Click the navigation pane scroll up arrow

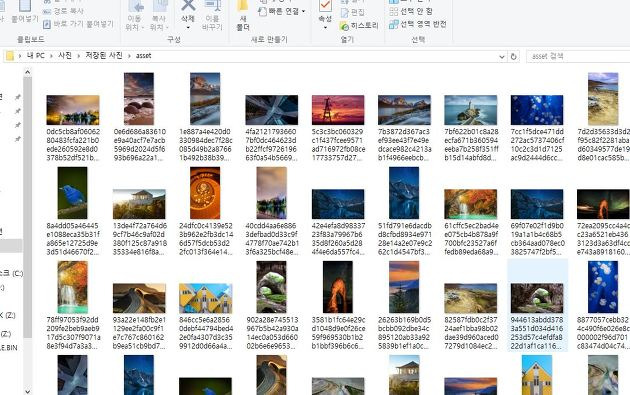[x=27, y=72]
